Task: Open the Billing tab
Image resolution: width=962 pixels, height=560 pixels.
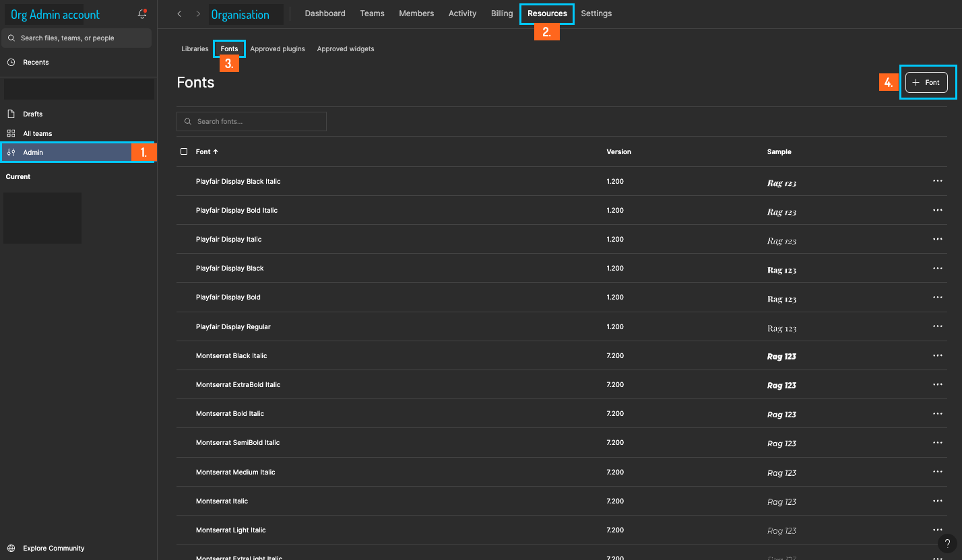Action: 502,13
